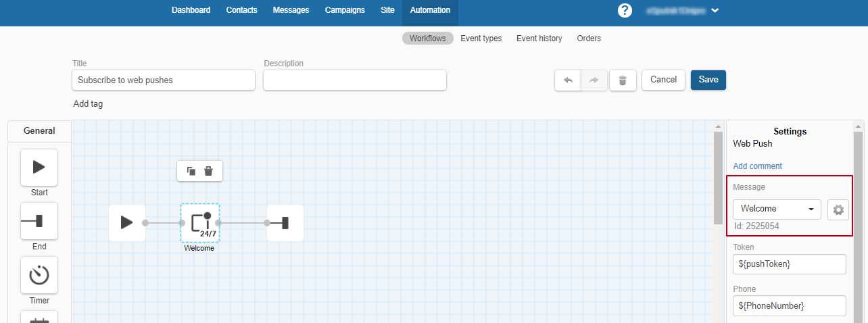Open message settings with the gear icon

pos(838,209)
